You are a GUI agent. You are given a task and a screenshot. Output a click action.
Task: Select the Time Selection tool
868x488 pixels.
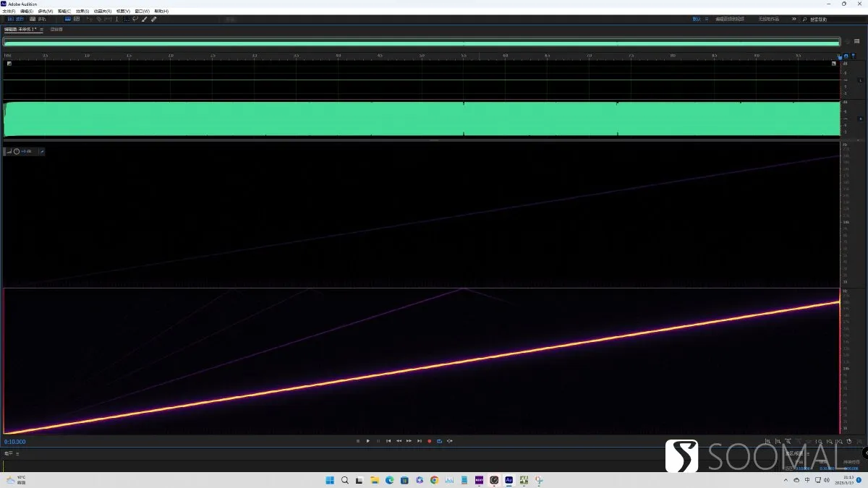117,20
